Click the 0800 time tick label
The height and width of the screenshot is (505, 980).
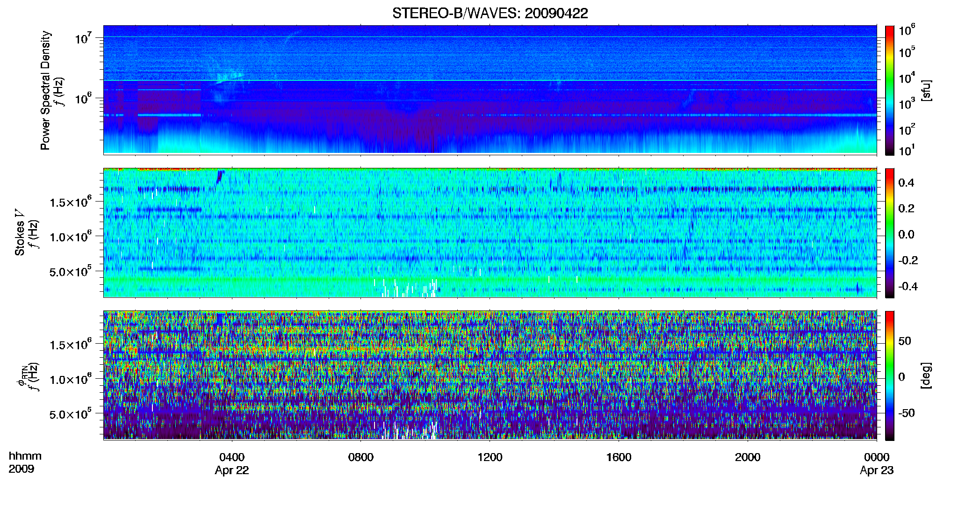(360, 457)
